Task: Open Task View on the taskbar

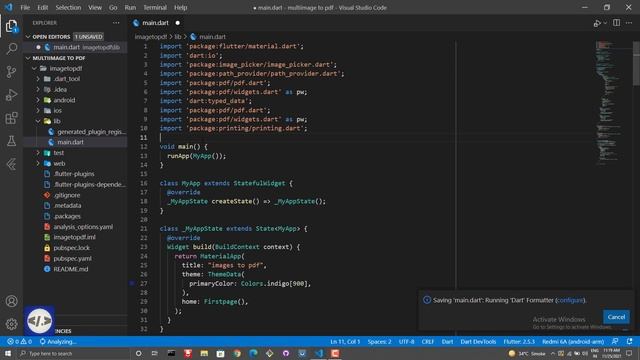Action: point(155,353)
